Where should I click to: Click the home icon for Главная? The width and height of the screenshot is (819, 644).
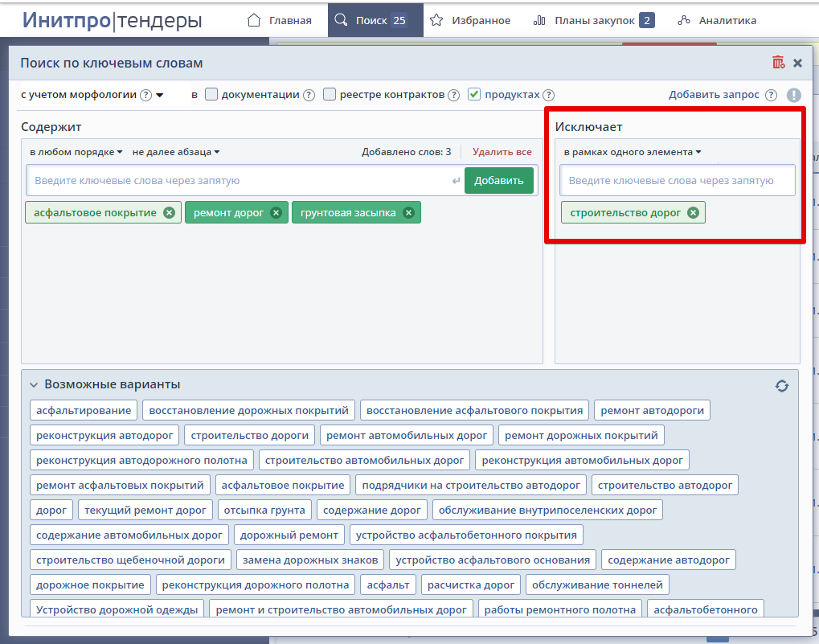tap(254, 20)
